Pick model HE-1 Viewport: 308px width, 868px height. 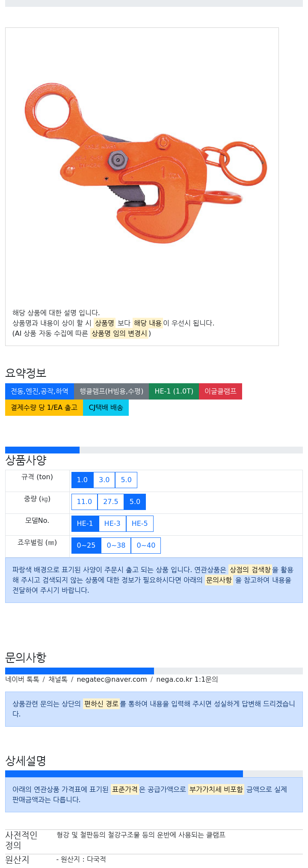[x=85, y=524]
